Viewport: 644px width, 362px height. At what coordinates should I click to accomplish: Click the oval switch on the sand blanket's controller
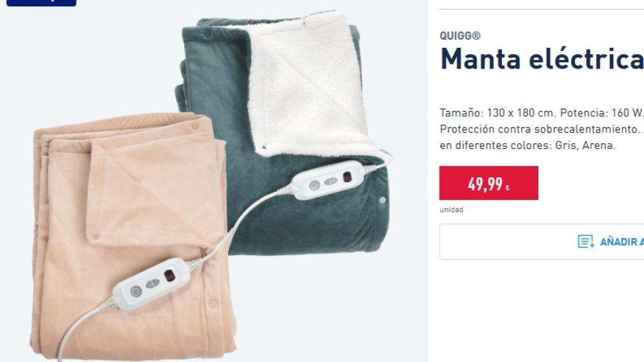point(152,283)
